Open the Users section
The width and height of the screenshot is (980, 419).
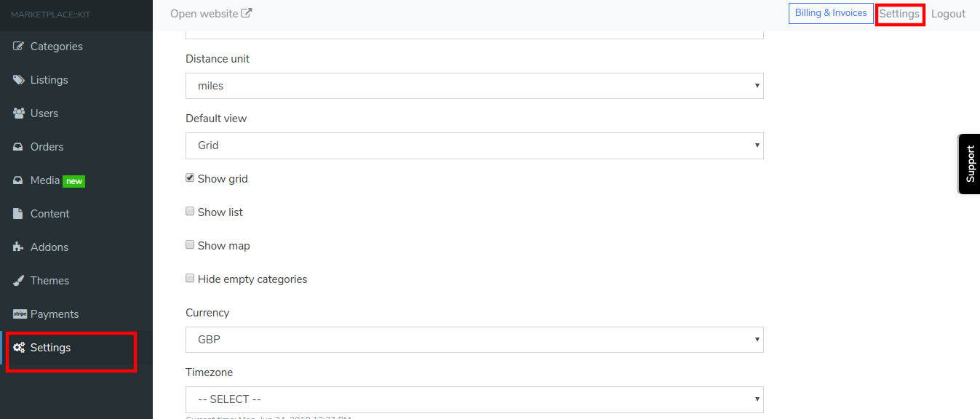44,113
